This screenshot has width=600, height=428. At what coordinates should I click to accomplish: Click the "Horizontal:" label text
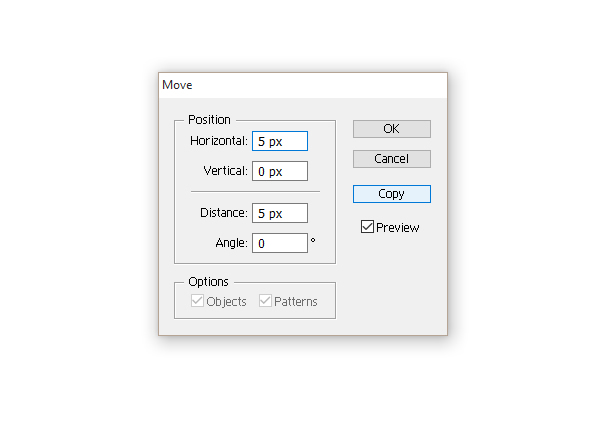219,142
